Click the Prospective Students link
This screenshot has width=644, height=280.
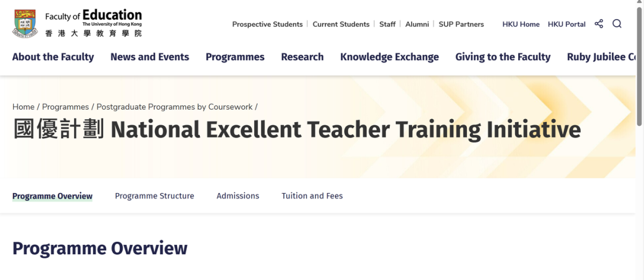pos(267,24)
